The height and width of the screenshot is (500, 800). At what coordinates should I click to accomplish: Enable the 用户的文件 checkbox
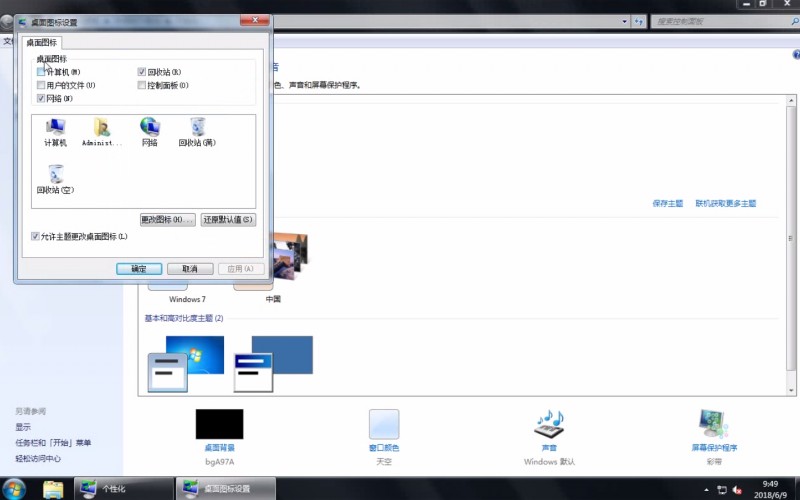point(41,85)
